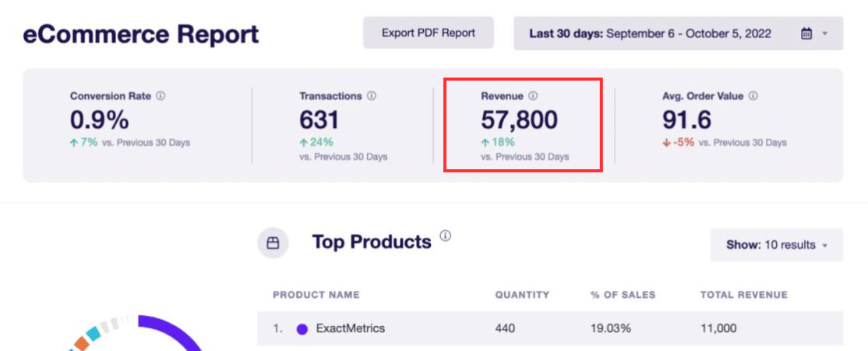Screen dimensions: 868x351
Task: Click the 11,000 total revenue cell
Action: [x=718, y=328]
